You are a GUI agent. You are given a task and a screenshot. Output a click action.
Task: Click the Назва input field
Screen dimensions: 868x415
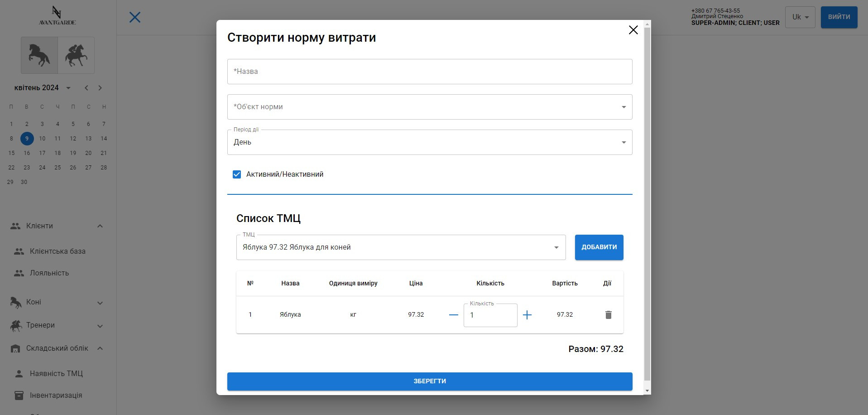[x=429, y=72]
